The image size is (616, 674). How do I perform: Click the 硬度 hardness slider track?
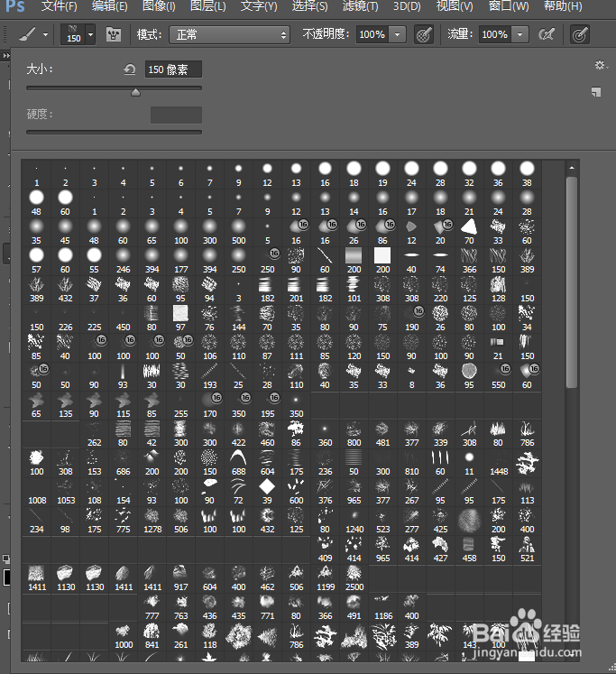pos(114,133)
